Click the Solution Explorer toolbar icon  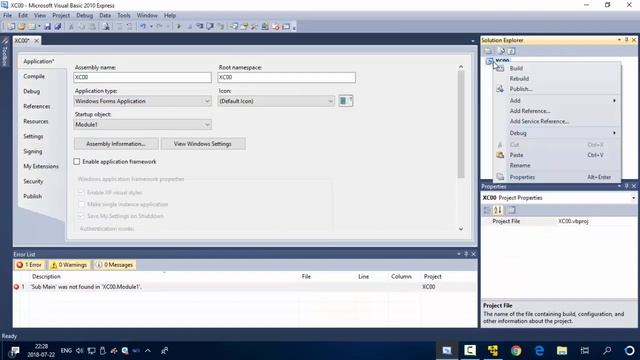point(233,27)
